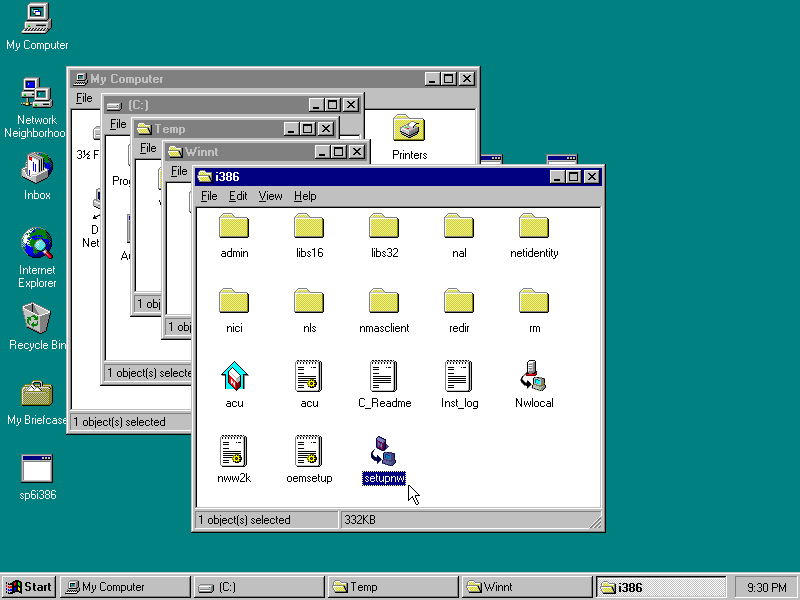Screen dimensions: 800x600
Task: Click the i386 taskbar button
Action: (660, 587)
